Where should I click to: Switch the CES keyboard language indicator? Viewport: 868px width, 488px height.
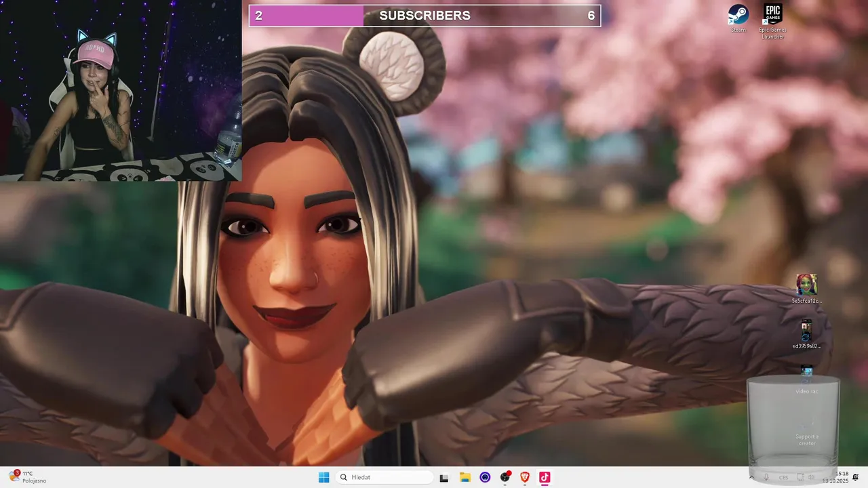[x=784, y=477]
